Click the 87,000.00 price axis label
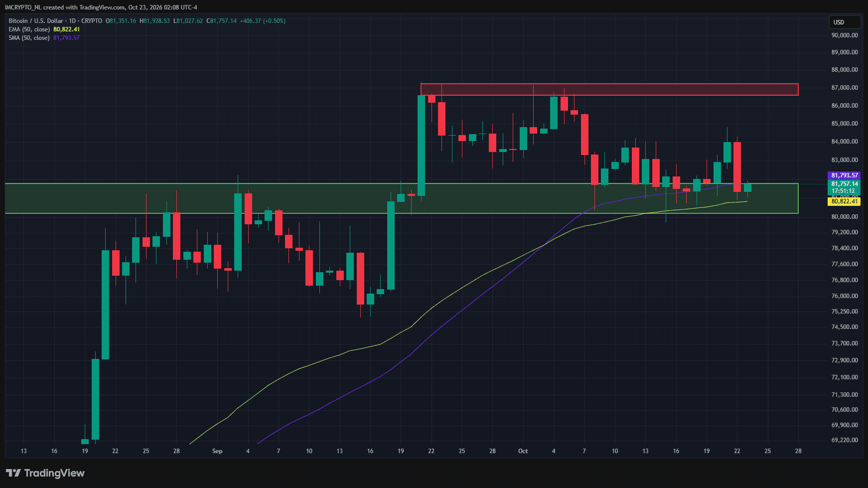The height and width of the screenshot is (488, 868). coord(845,88)
